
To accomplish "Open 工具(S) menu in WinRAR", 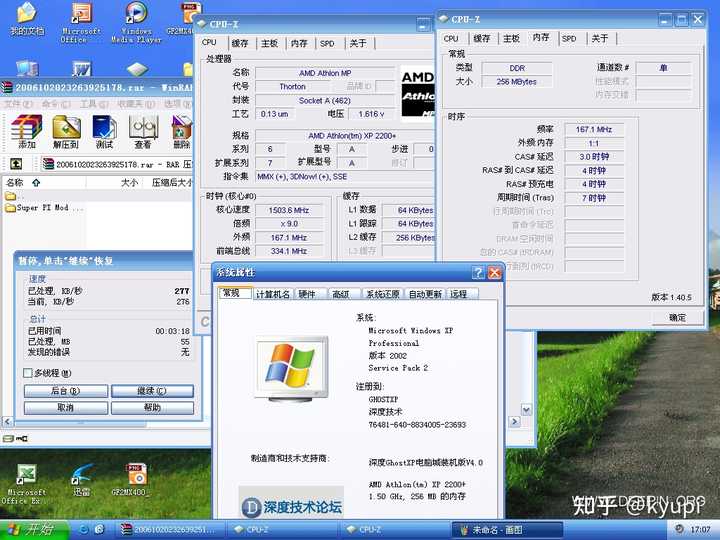I will coord(94,104).
